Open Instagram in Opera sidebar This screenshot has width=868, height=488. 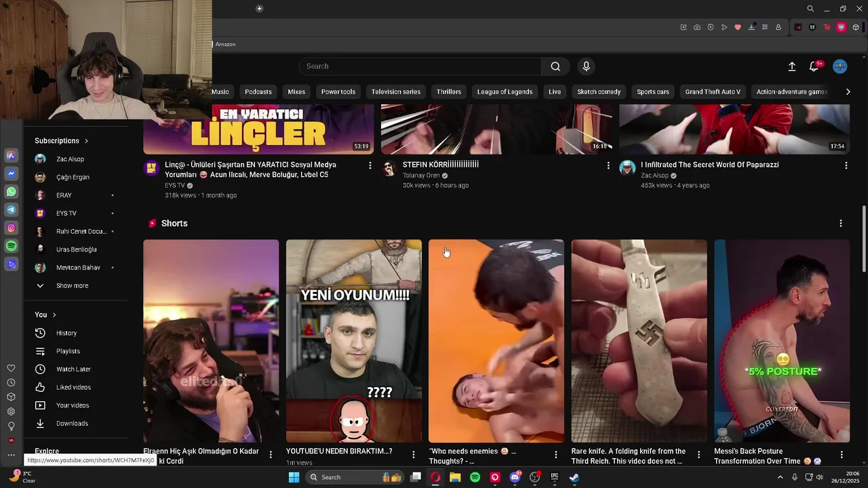point(12,228)
